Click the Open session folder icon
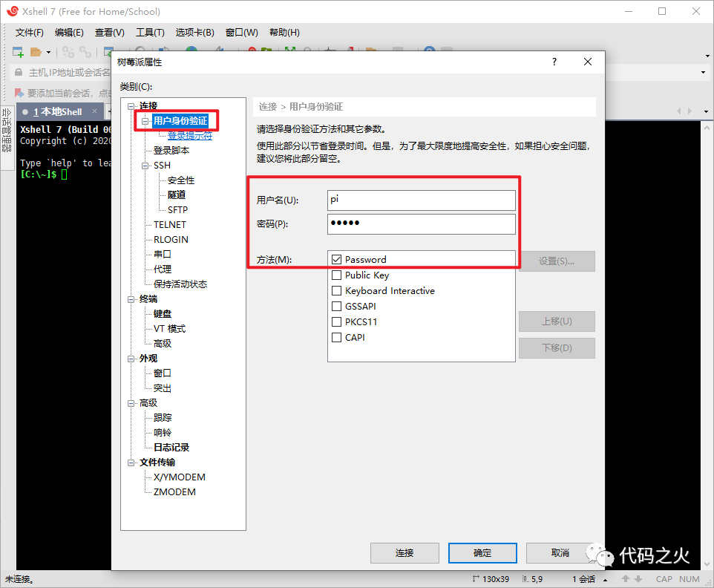Screen dimensions: 714x588 36,53
